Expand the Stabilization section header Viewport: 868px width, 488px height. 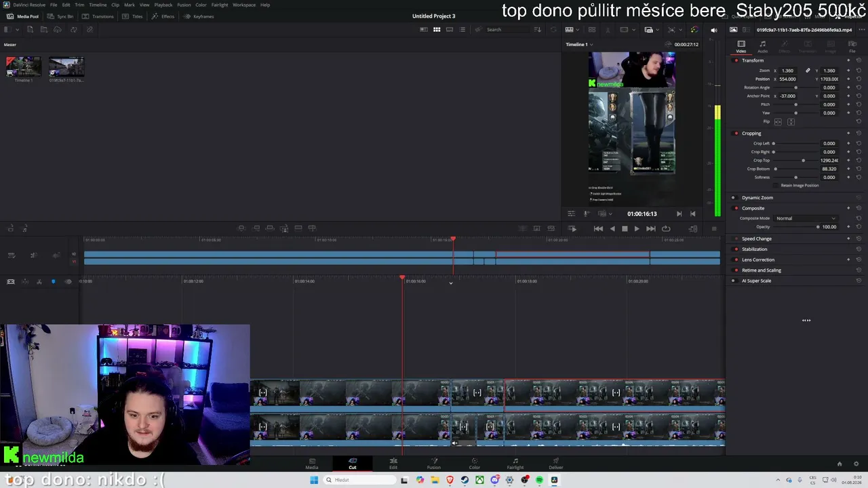point(754,249)
